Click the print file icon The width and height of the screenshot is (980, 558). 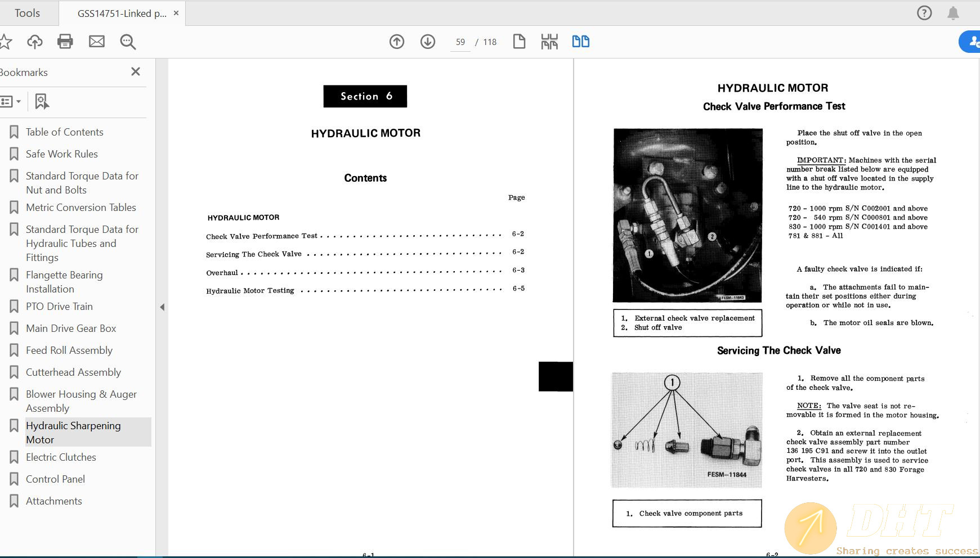tap(65, 42)
